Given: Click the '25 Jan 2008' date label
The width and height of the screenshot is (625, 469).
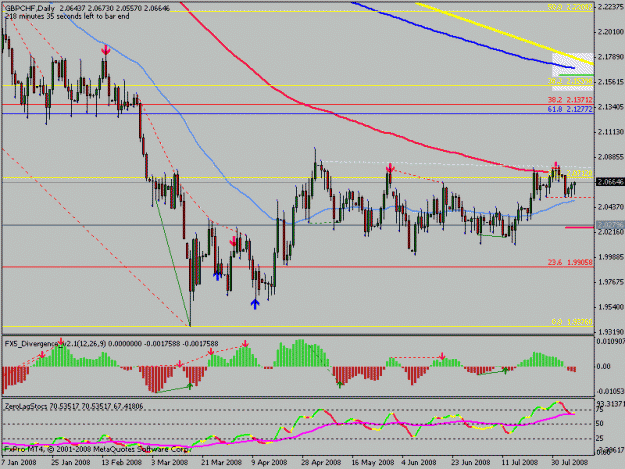Looking at the screenshot, I should click(x=71, y=463).
